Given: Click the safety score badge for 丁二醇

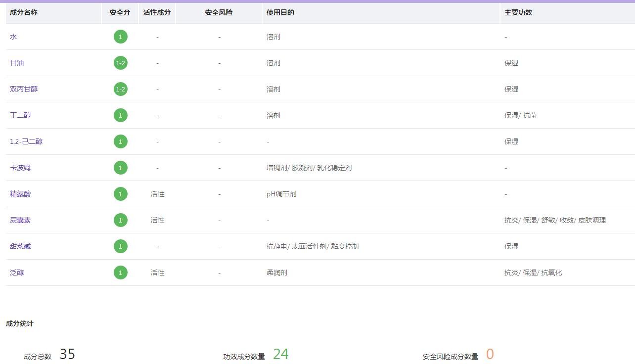Looking at the screenshot, I should [x=120, y=115].
